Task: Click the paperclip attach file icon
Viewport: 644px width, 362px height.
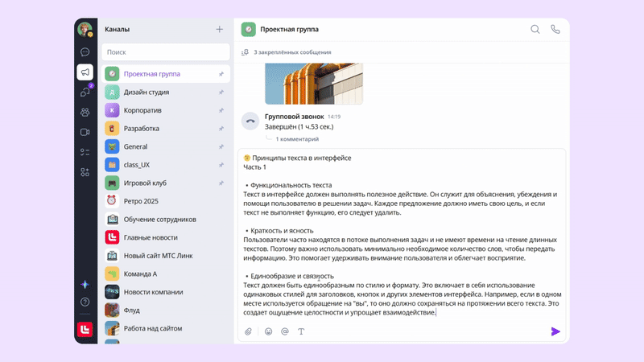Action: pyautogui.click(x=249, y=331)
